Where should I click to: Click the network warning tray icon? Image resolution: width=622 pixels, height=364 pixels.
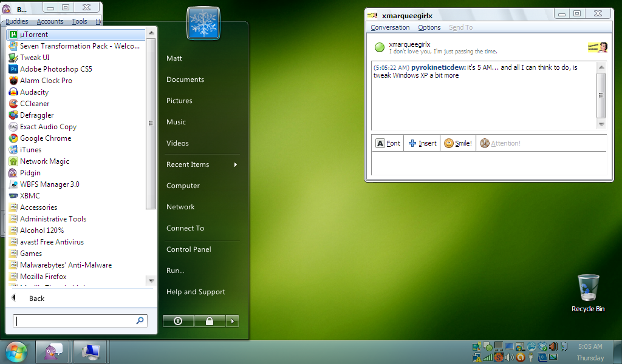477,357
